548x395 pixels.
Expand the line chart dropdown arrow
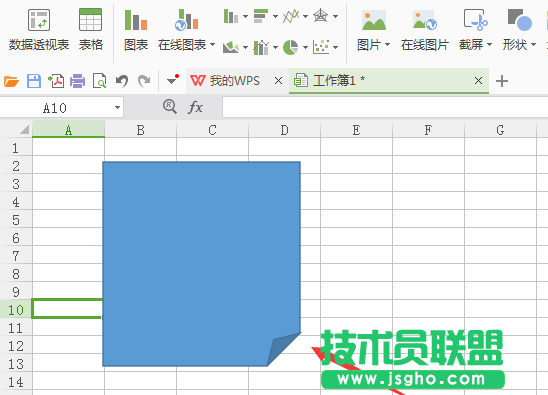pyautogui.click(x=305, y=16)
